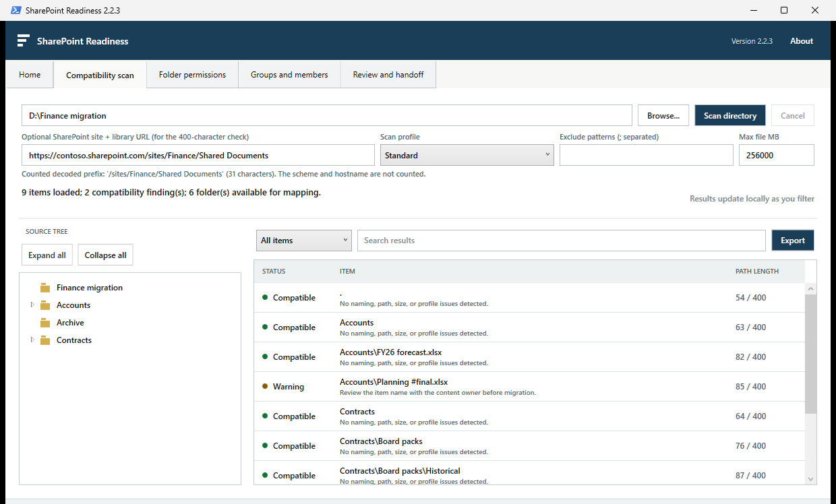This screenshot has height=504, width=836.
Task: Select Archive in the source tree
Action: 70,323
